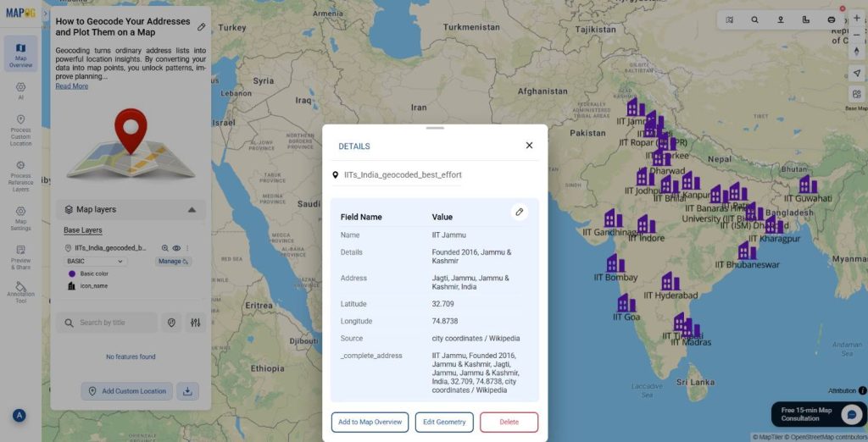Click the Manage button for the layer

click(x=173, y=261)
